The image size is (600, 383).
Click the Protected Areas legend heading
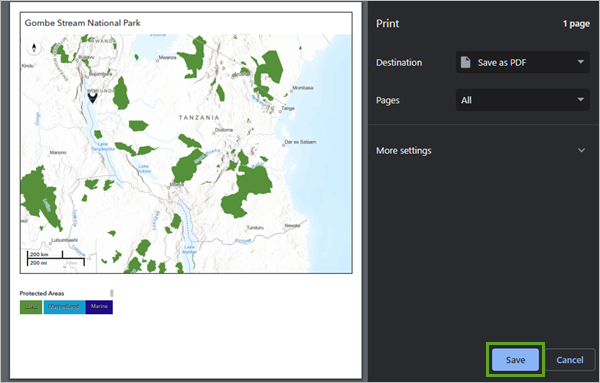tap(42, 293)
